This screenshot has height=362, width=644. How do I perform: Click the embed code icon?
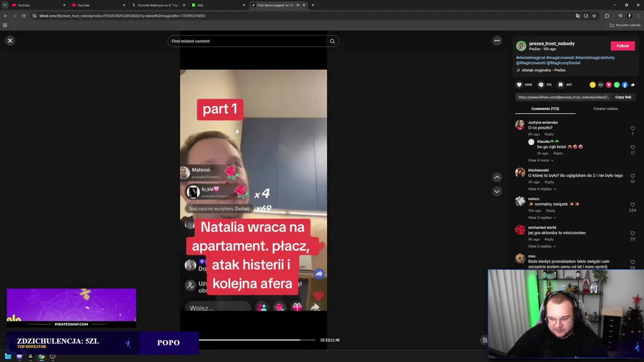click(601, 85)
